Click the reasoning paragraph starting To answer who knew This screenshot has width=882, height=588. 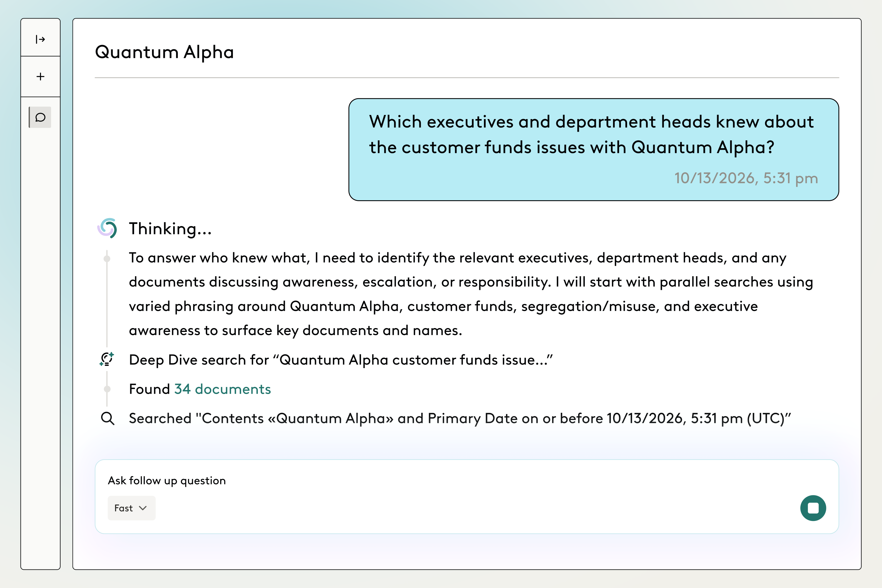(x=471, y=294)
